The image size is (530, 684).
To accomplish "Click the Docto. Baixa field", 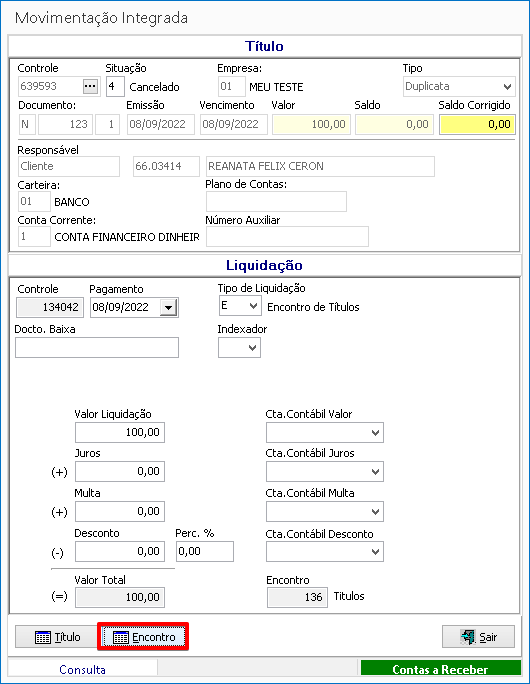I will [x=97, y=348].
